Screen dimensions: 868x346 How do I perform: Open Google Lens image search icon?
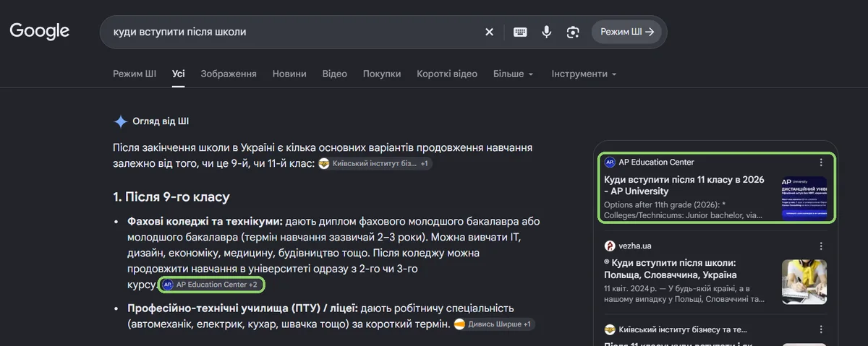point(573,32)
